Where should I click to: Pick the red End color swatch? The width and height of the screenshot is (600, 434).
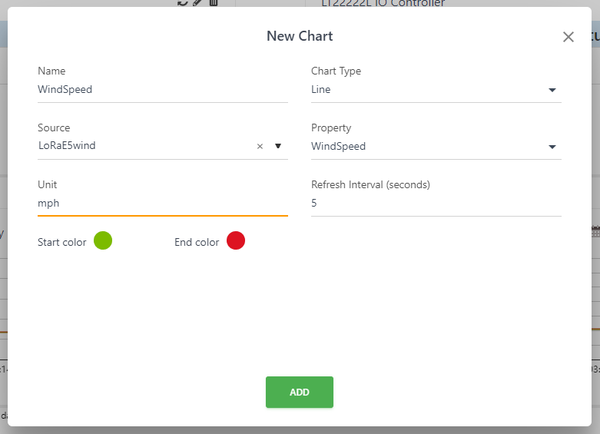click(x=236, y=241)
